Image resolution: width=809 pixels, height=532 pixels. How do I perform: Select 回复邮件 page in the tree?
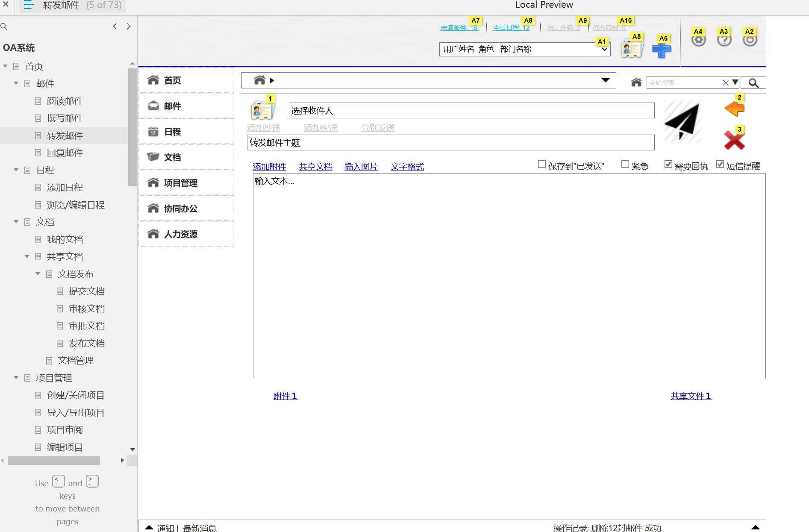click(x=65, y=153)
